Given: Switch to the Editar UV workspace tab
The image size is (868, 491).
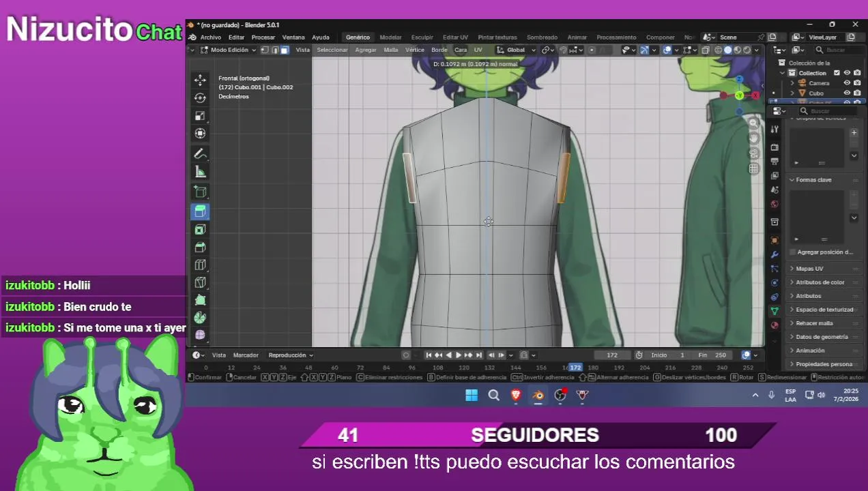Looking at the screenshot, I should click(455, 38).
